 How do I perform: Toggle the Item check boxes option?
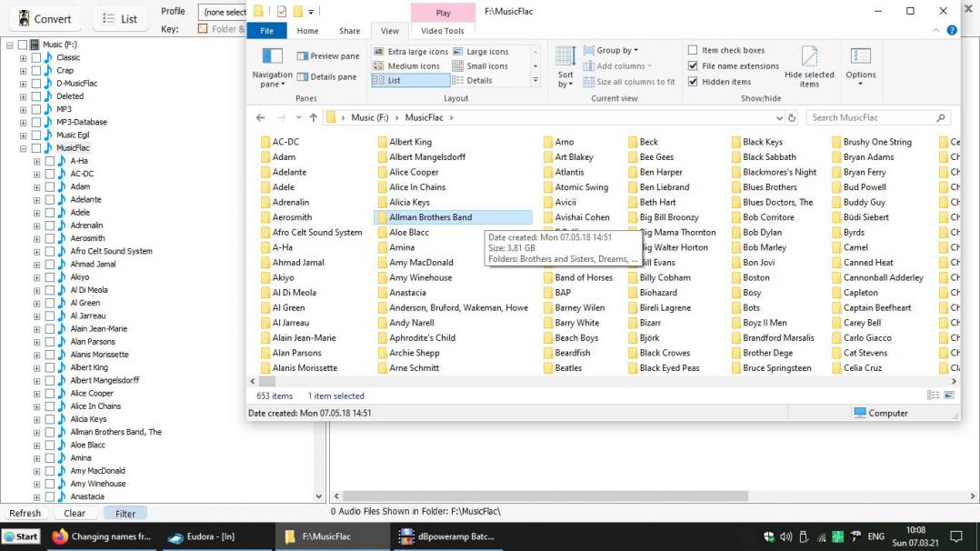[693, 51]
